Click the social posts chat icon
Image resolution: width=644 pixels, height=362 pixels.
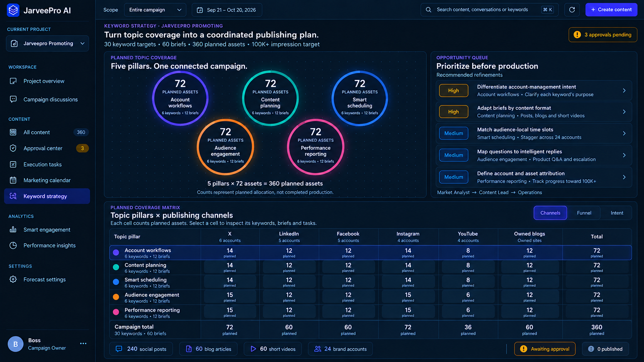pos(119,349)
